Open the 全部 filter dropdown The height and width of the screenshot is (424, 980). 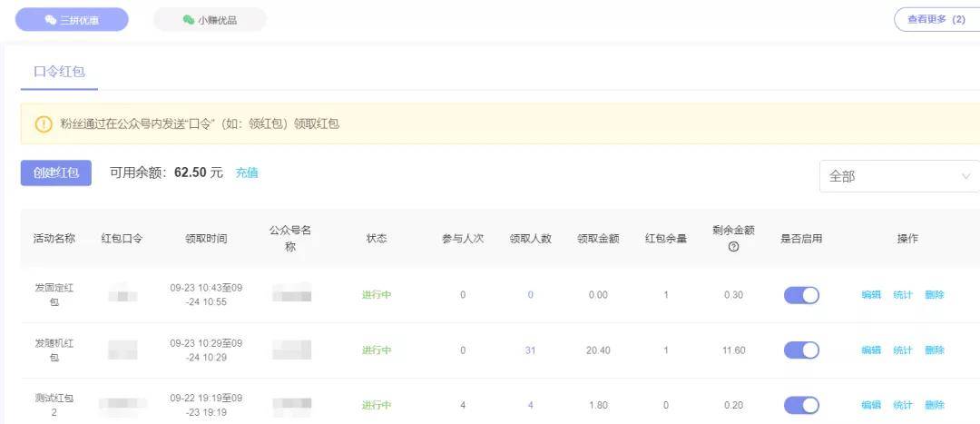click(898, 176)
